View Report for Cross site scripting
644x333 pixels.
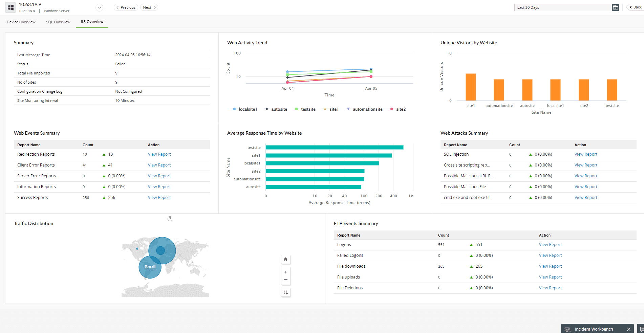tap(586, 165)
